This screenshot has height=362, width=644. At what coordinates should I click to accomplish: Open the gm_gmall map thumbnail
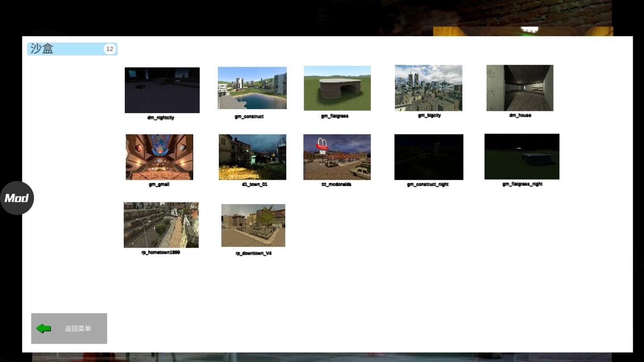[159, 157]
